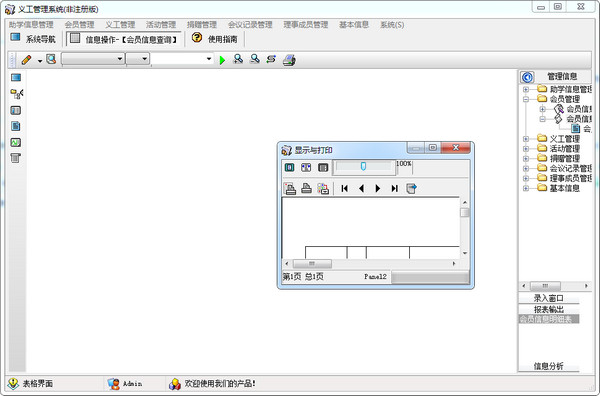Click the first binoculars find icon
The width and height of the screenshot is (600, 396).
(238, 59)
